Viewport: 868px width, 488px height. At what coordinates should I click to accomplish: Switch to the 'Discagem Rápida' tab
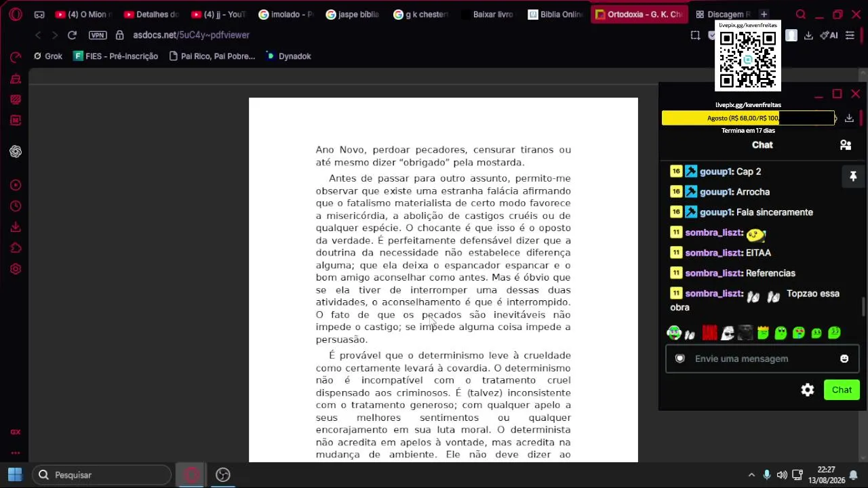point(723,14)
